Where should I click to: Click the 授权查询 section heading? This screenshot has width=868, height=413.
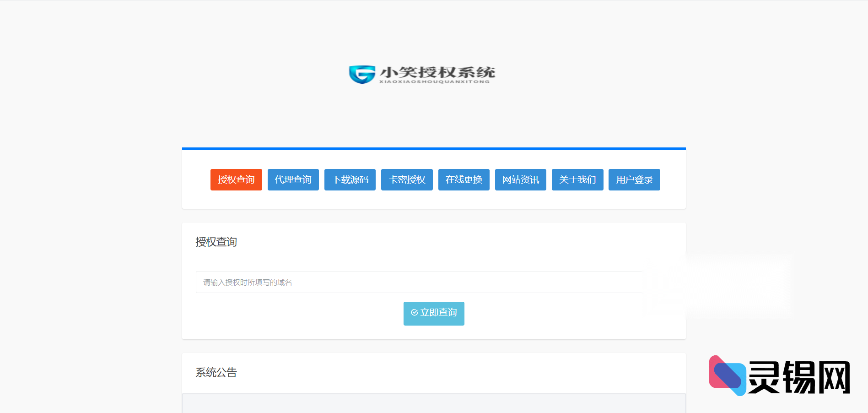tap(216, 242)
